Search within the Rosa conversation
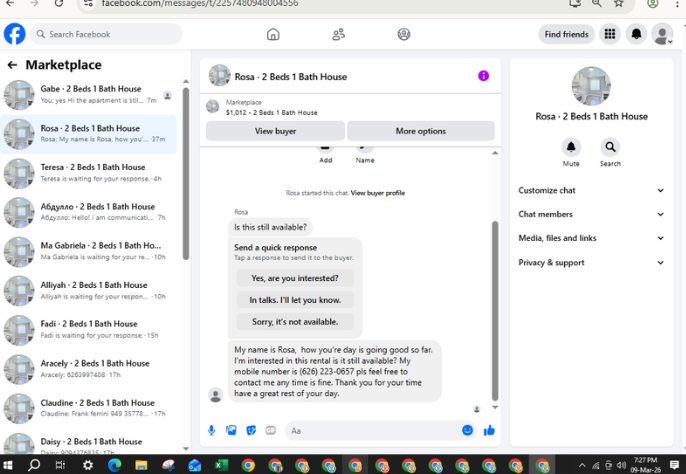 [610, 147]
